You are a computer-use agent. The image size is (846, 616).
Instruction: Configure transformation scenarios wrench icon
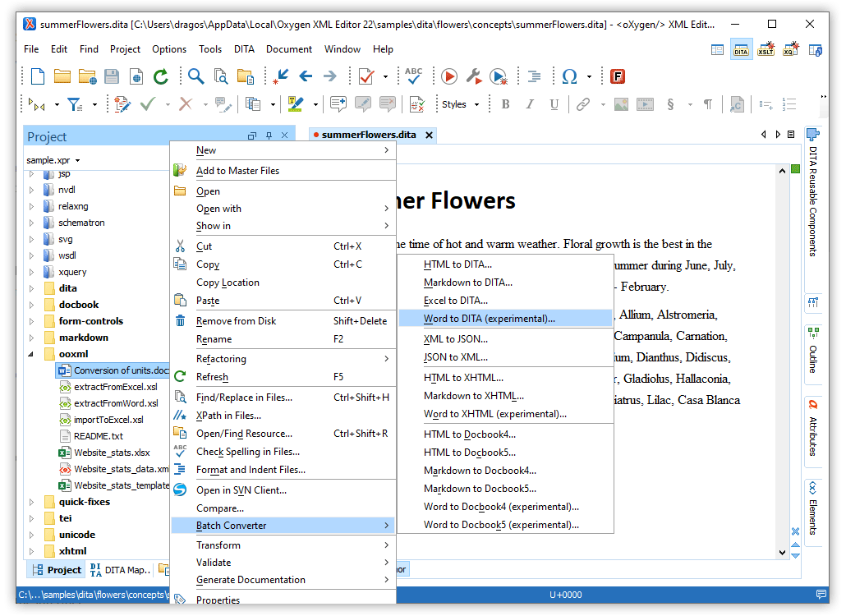point(474,76)
